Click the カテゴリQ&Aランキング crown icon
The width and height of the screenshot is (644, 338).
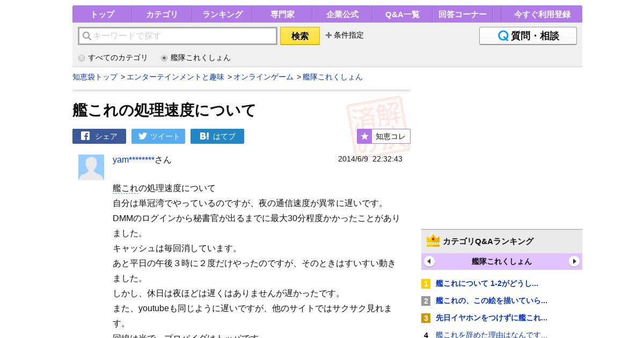point(433,241)
